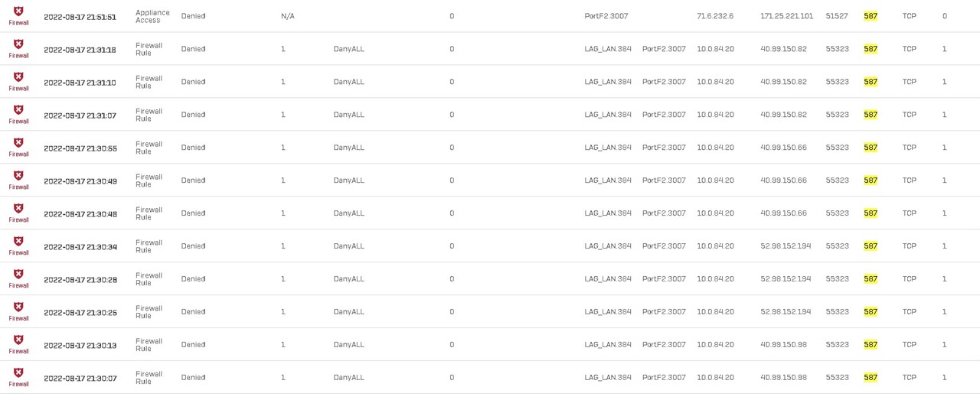
Task: Click the Firewall icon for the 21:51:51 entry
Action: click(18, 11)
